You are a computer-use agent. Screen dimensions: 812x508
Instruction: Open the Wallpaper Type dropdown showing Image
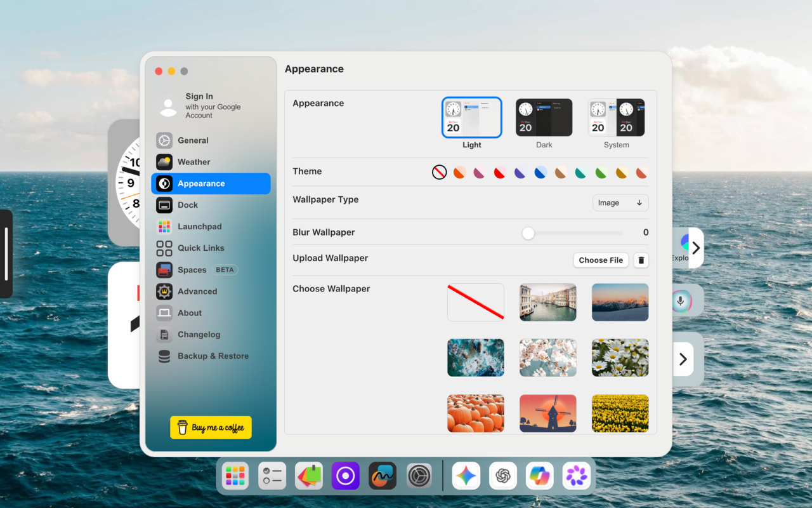[x=620, y=203]
